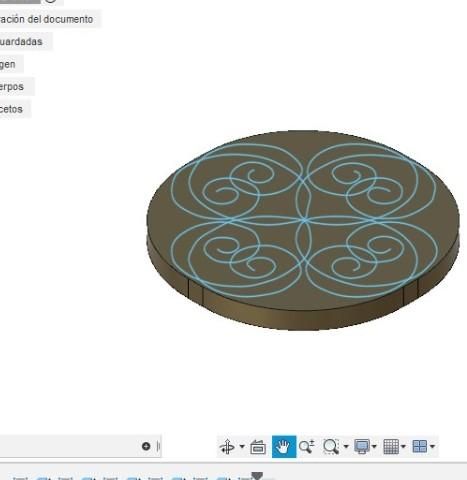Expand the Display Settings dropdown arrow
467x480 pixels.
pyautogui.click(x=374, y=446)
